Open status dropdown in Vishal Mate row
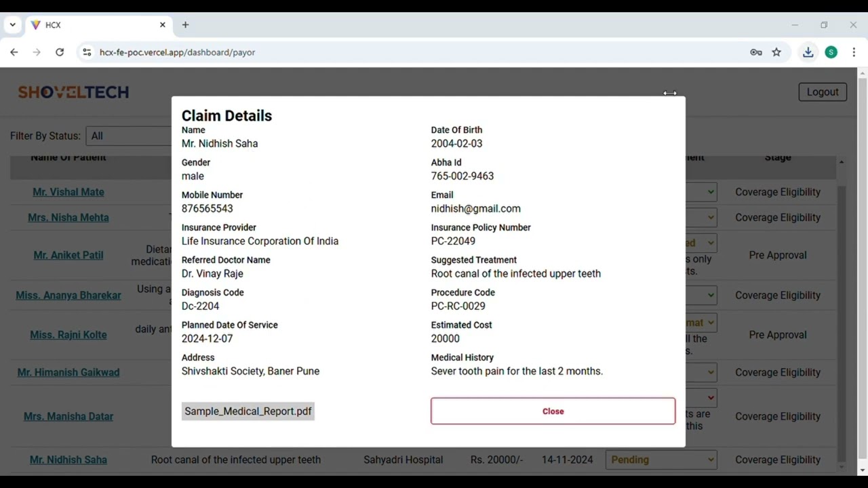 tap(701, 192)
